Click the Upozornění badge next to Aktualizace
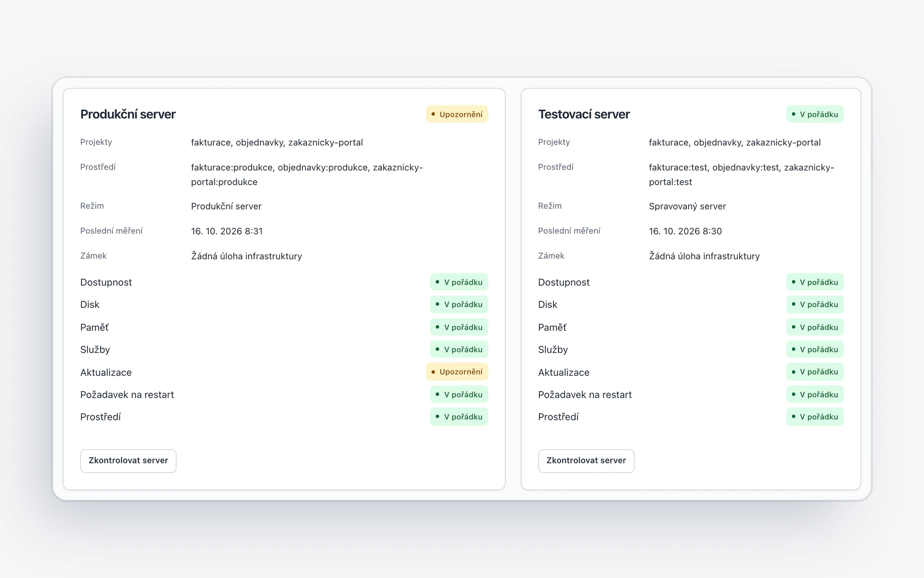This screenshot has height=578, width=924. 457,372
